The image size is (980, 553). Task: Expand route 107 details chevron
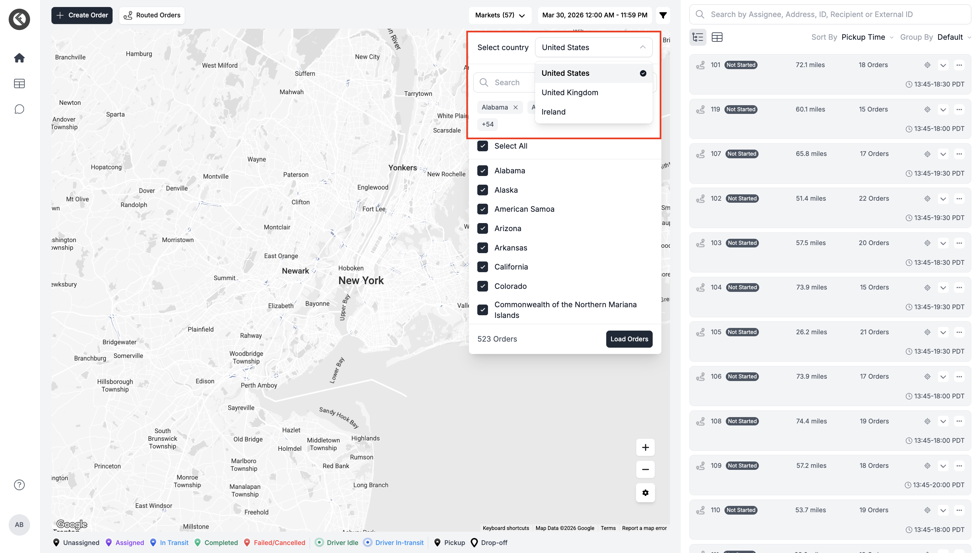(x=943, y=154)
